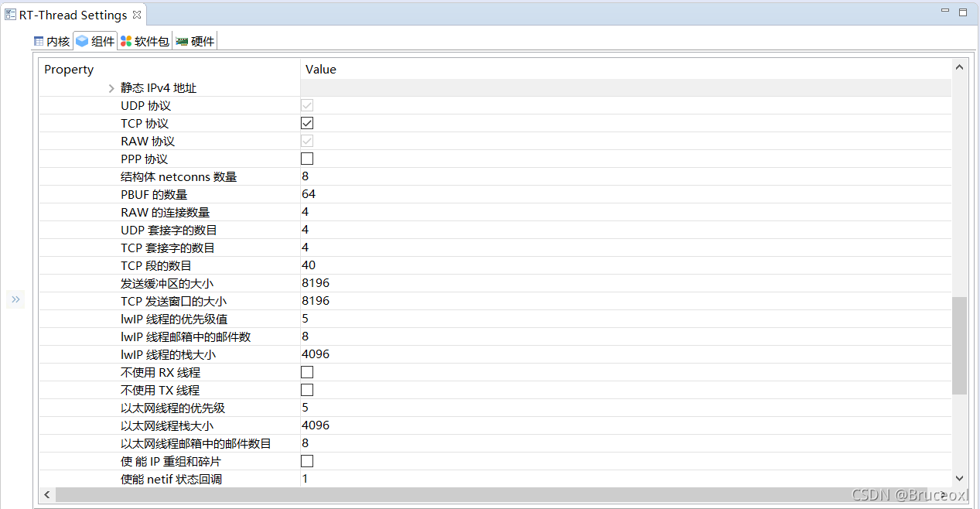Expand the 静态 IPv4 地址 tree node

[x=111, y=88]
